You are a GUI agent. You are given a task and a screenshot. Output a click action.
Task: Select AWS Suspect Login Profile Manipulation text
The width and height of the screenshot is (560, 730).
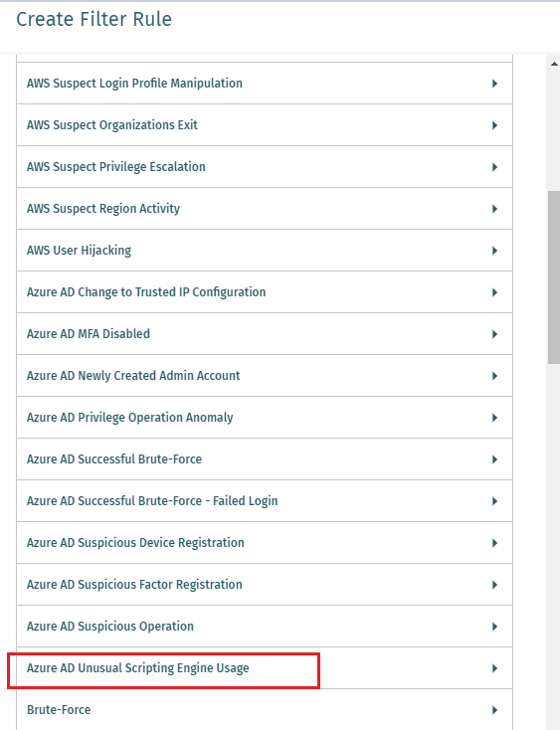[134, 84]
